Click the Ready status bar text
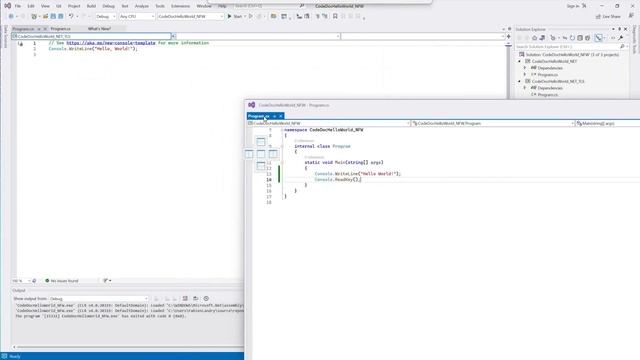 click(x=15, y=356)
